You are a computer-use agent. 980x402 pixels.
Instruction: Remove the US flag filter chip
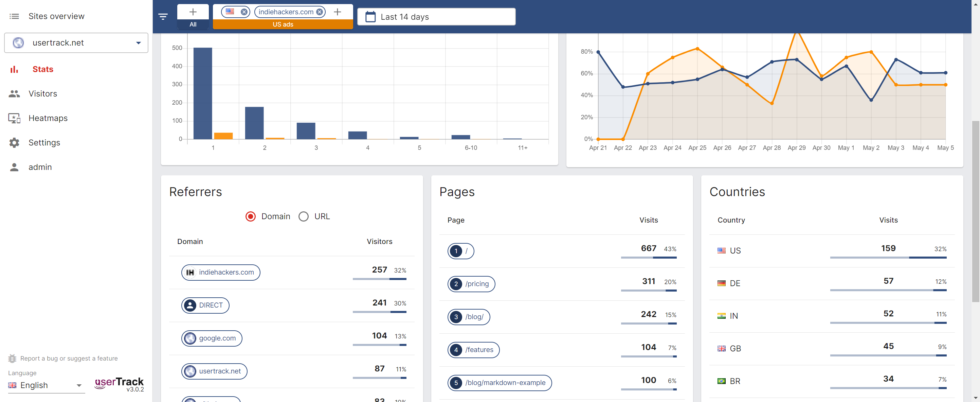tap(244, 12)
